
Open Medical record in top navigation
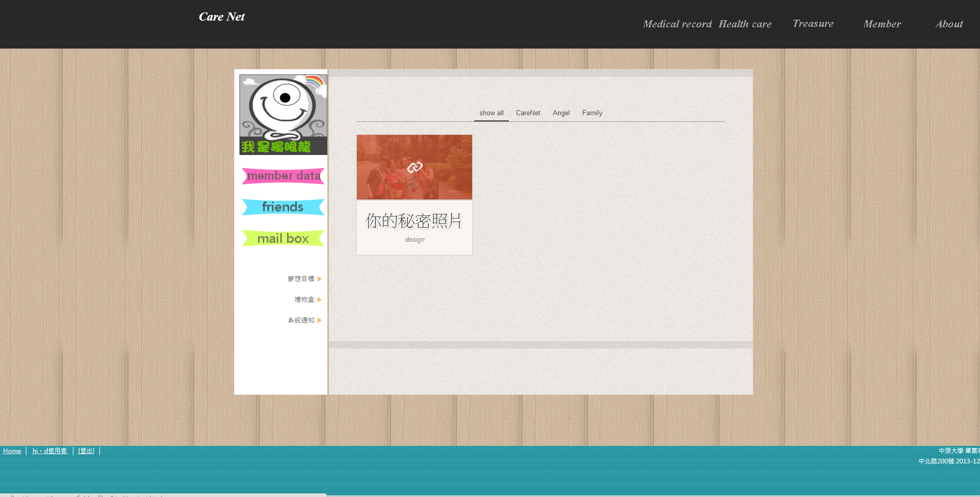677,24
